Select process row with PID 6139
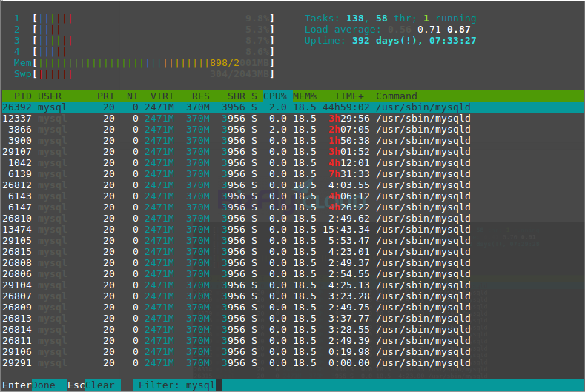Viewport: 585px width, 392px height. pyautogui.click(x=292, y=174)
